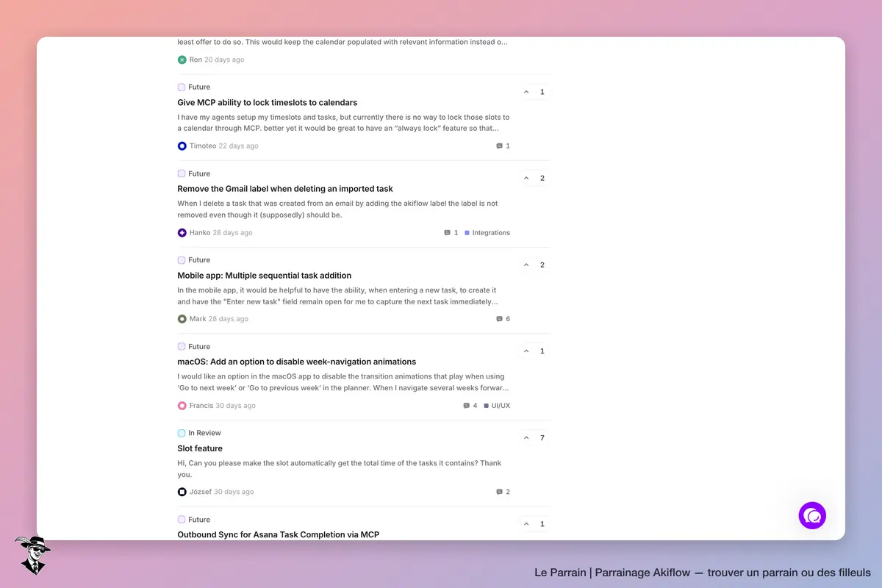The height and width of the screenshot is (588, 882).
Task: Click the vote count 7 on Slot feature
Action: pos(542,438)
